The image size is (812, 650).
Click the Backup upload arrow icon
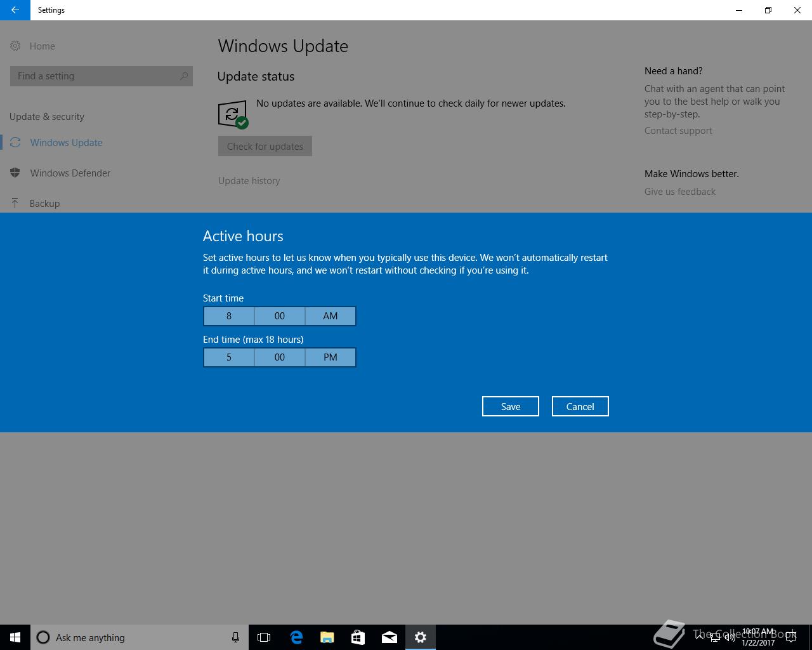point(15,203)
